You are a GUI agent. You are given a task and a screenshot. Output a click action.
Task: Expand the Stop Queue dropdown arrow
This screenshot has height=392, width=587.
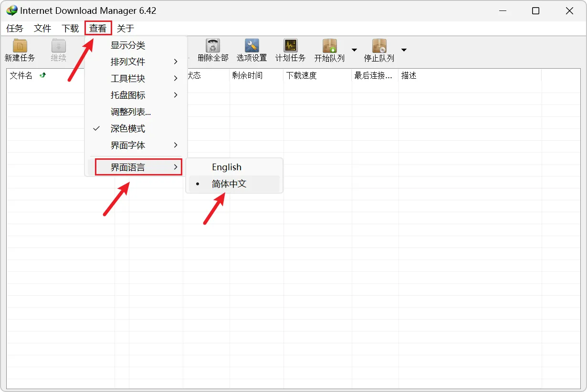[404, 50]
